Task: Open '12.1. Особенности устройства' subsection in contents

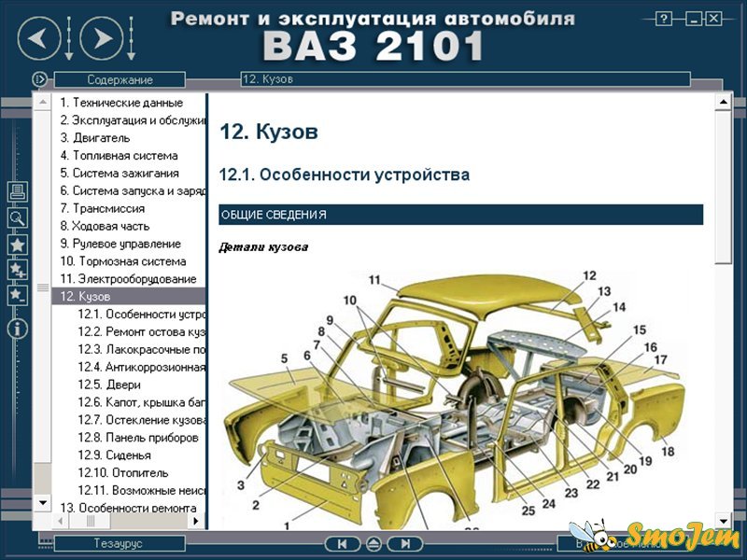Action: tap(142, 315)
